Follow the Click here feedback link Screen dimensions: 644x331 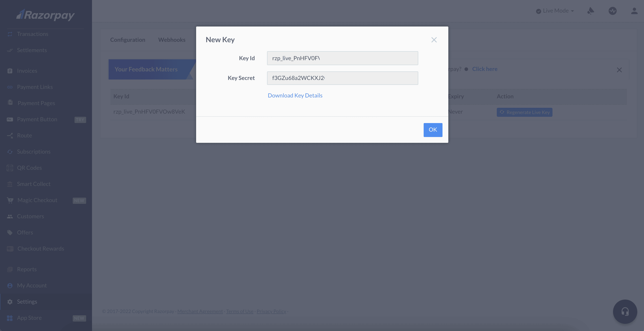pos(485,69)
